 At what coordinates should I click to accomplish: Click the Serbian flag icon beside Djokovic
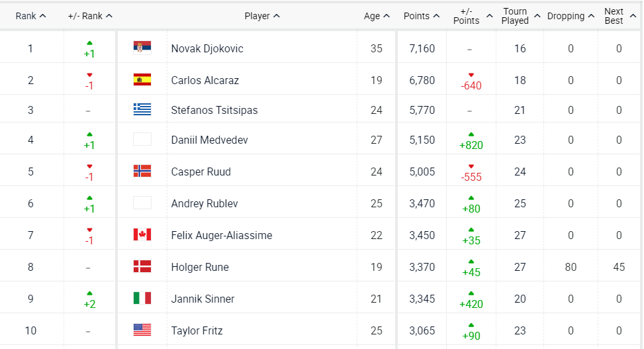click(x=142, y=48)
